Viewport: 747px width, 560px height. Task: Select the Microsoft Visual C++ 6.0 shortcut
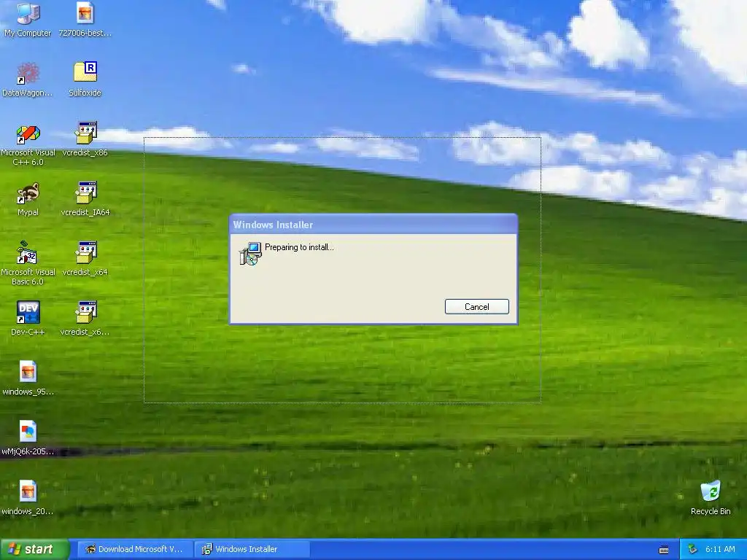(28, 144)
